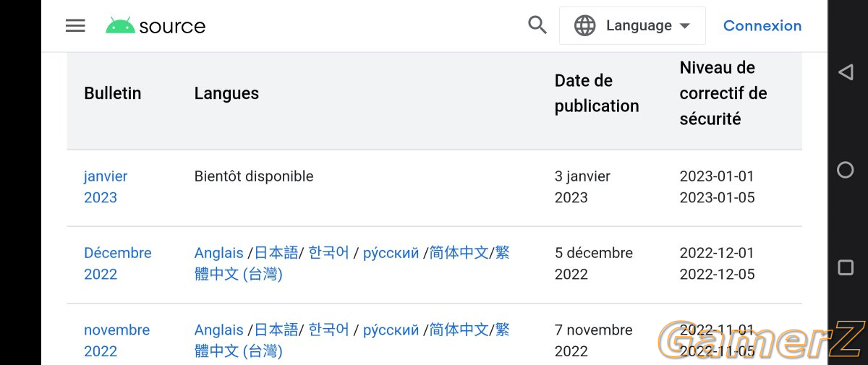
Task: Click the Connexion sign-in link
Action: pyautogui.click(x=762, y=26)
